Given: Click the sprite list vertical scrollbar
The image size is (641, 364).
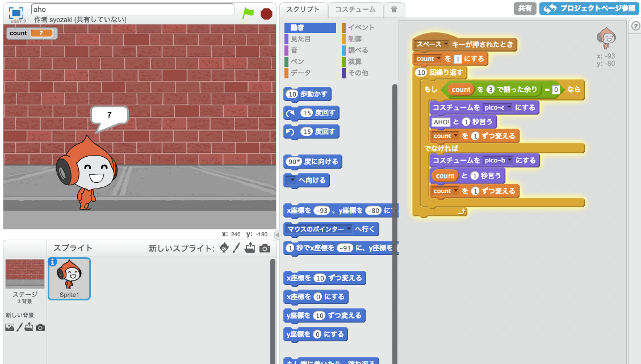Looking at the screenshot, I should pos(273,311).
